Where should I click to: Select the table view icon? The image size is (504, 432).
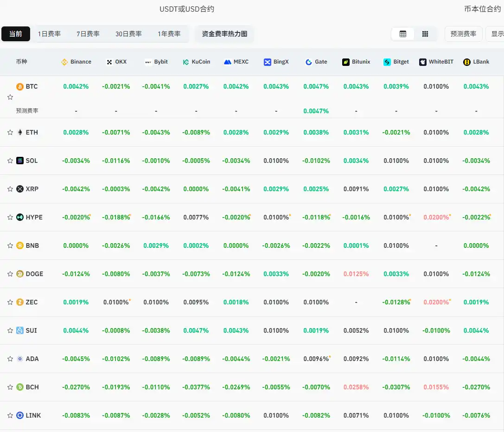402,33
